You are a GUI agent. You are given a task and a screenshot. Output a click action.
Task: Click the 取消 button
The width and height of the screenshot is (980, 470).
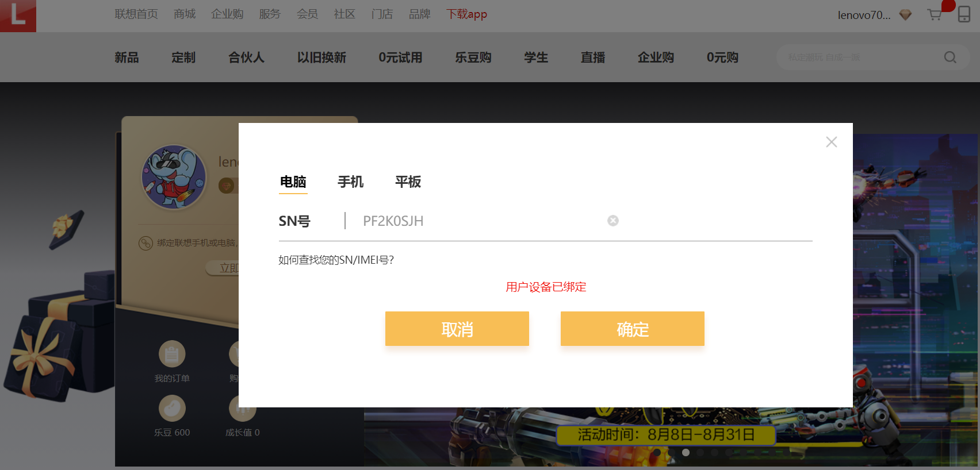coord(457,329)
